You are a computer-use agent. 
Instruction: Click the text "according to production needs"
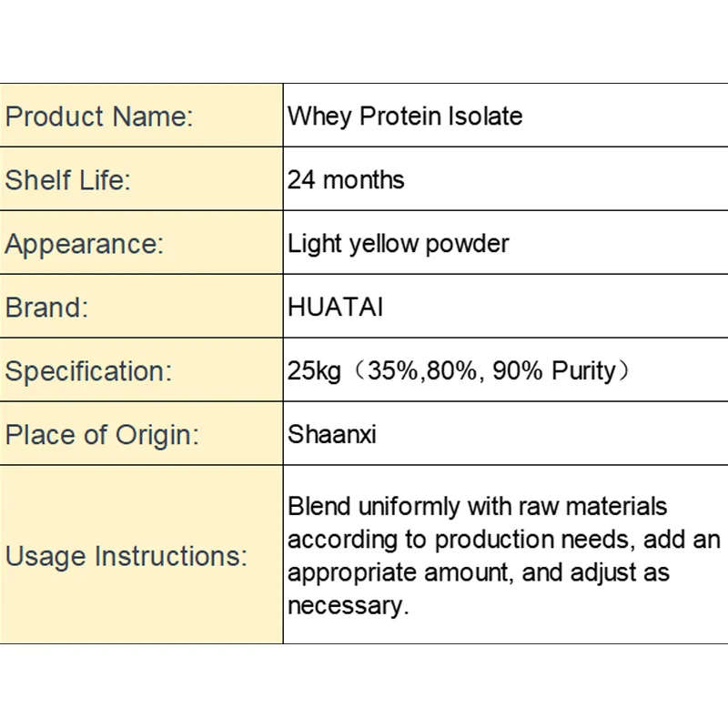[459, 540]
